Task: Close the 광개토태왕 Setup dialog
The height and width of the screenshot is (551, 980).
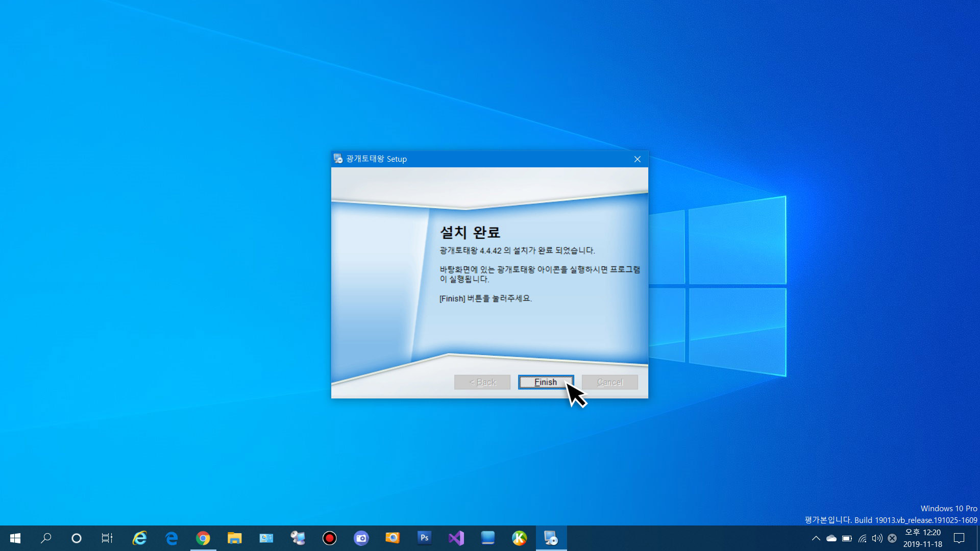Action: [638, 159]
